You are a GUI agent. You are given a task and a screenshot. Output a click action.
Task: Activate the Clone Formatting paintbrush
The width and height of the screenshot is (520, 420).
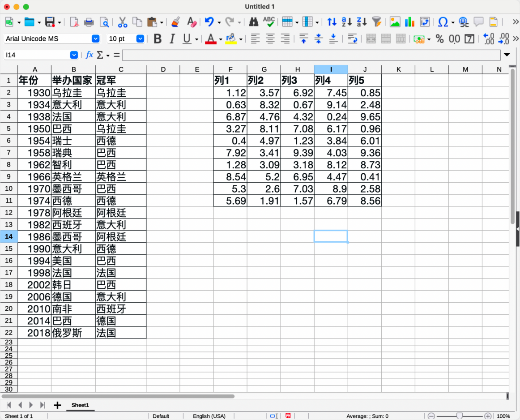[176, 22]
